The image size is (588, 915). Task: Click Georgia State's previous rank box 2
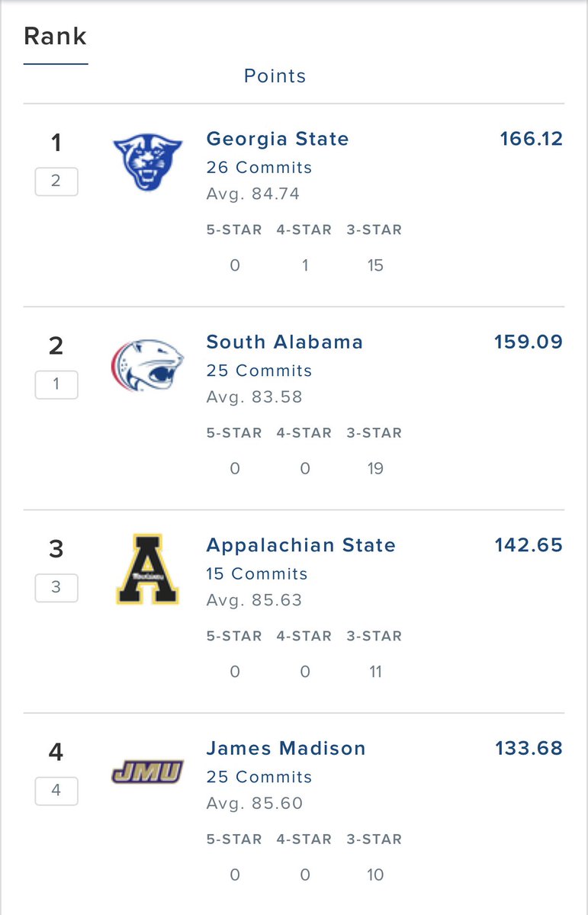coord(56,181)
